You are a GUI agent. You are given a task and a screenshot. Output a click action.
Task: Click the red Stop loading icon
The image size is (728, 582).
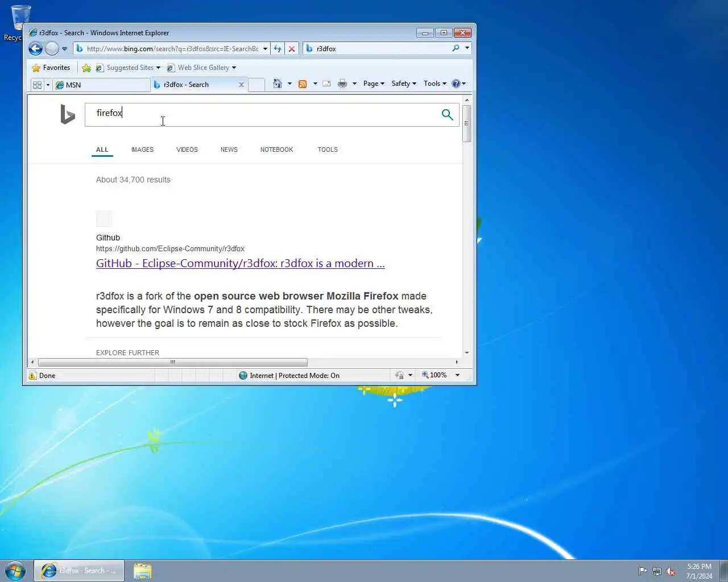292,49
